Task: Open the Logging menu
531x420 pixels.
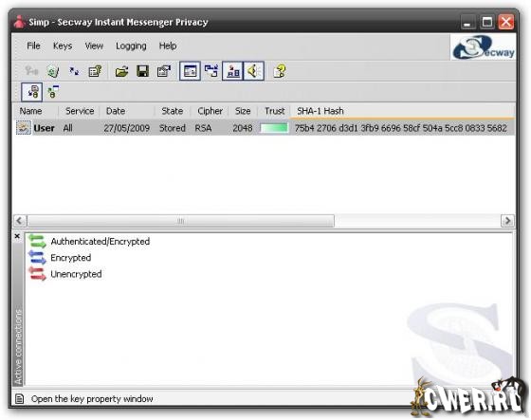Action: 131,46
